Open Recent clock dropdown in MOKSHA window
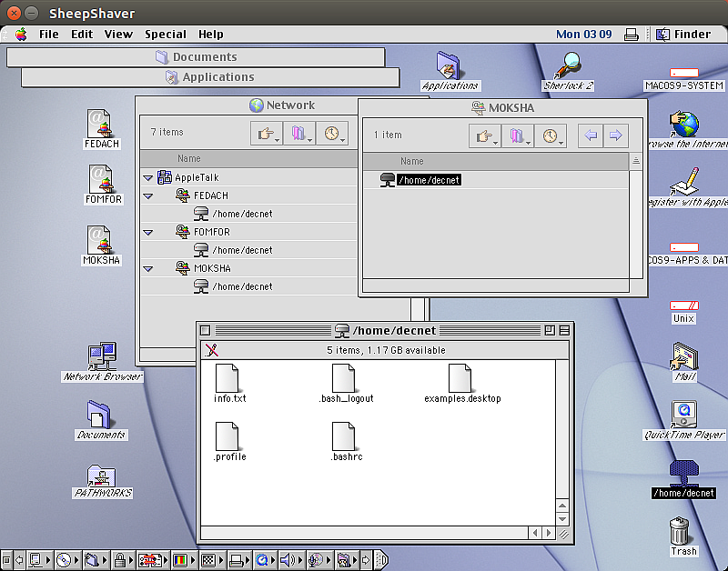 (x=551, y=135)
